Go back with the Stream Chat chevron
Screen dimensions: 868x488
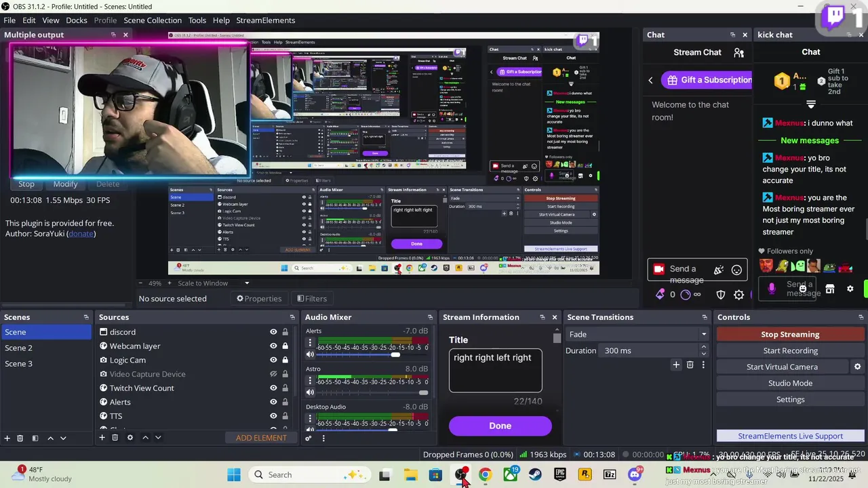(650, 80)
